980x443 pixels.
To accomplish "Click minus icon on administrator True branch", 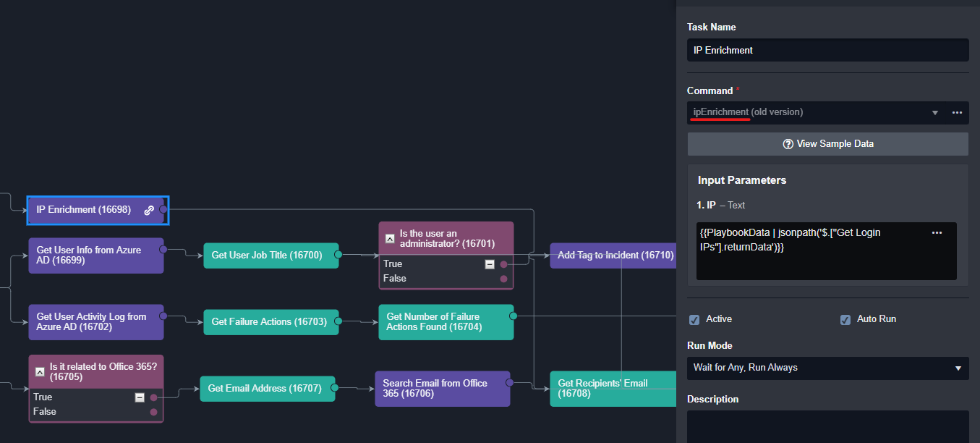I will click(x=490, y=264).
